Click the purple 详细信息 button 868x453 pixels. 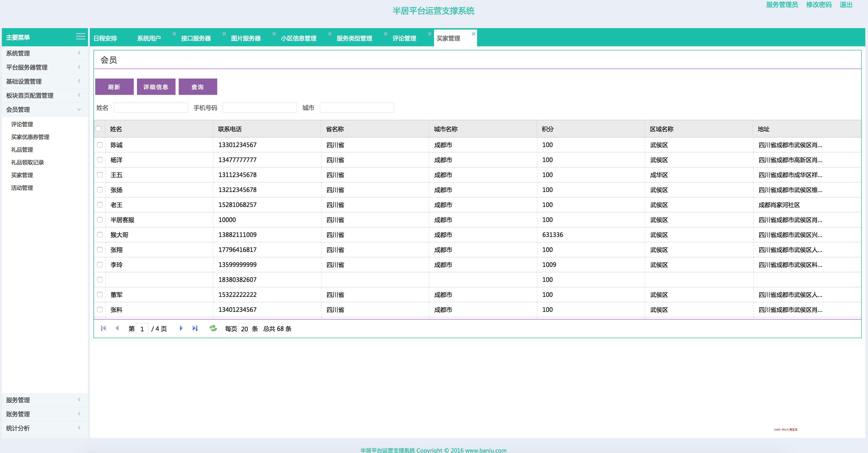click(x=156, y=87)
